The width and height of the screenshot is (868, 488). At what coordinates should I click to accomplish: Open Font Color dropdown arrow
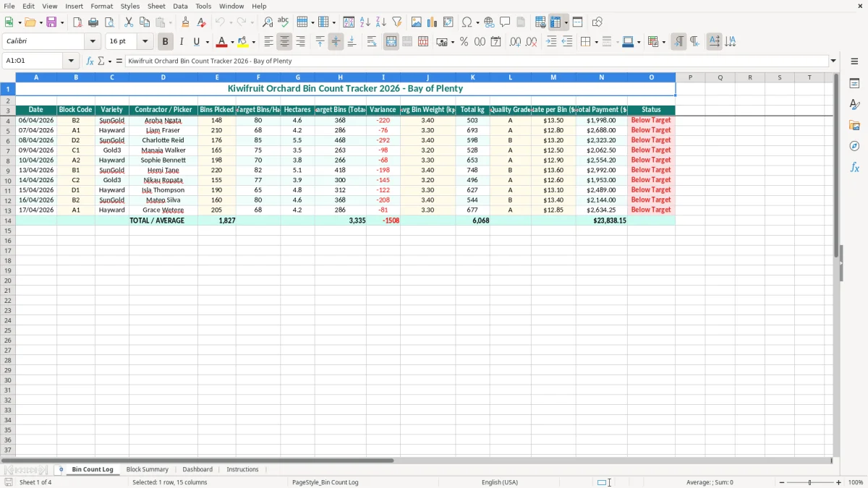click(x=232, y=42)
